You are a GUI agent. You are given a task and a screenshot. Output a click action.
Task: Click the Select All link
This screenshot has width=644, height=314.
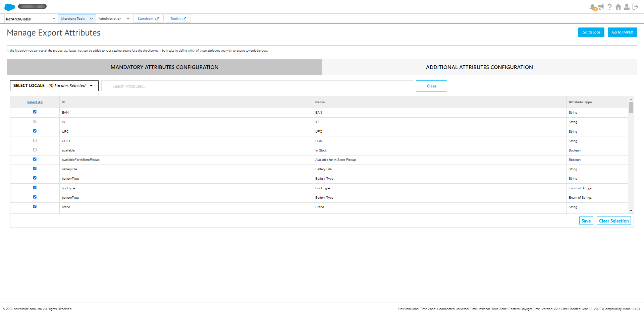[x=35, y=102]
